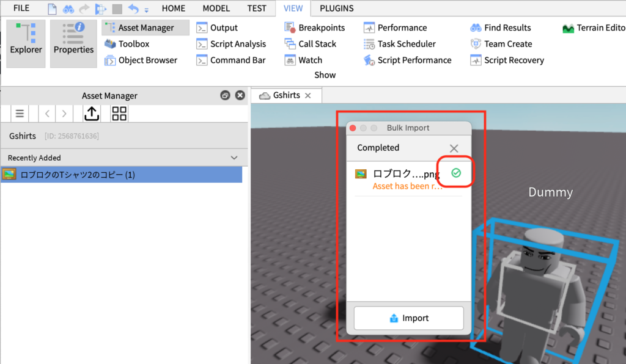626x364 pixels.
Task: Switch Asset Manager to grid view
Action: pyautogui.click(x=119, y=114)
